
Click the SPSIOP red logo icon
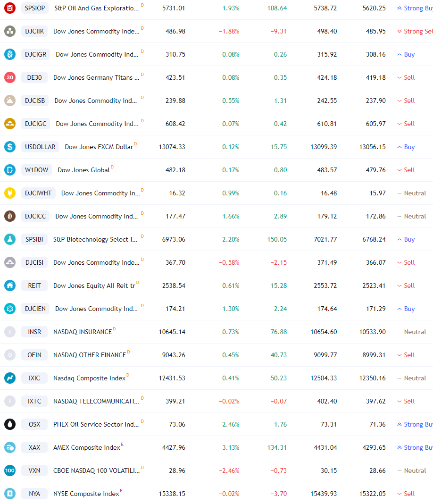10,8
